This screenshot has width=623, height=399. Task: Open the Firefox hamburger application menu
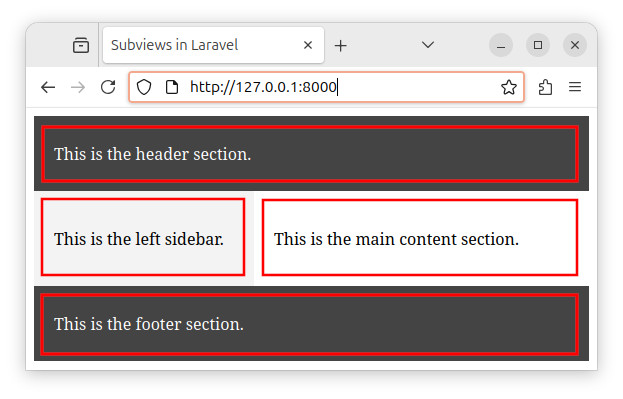(x=575, y=87)
